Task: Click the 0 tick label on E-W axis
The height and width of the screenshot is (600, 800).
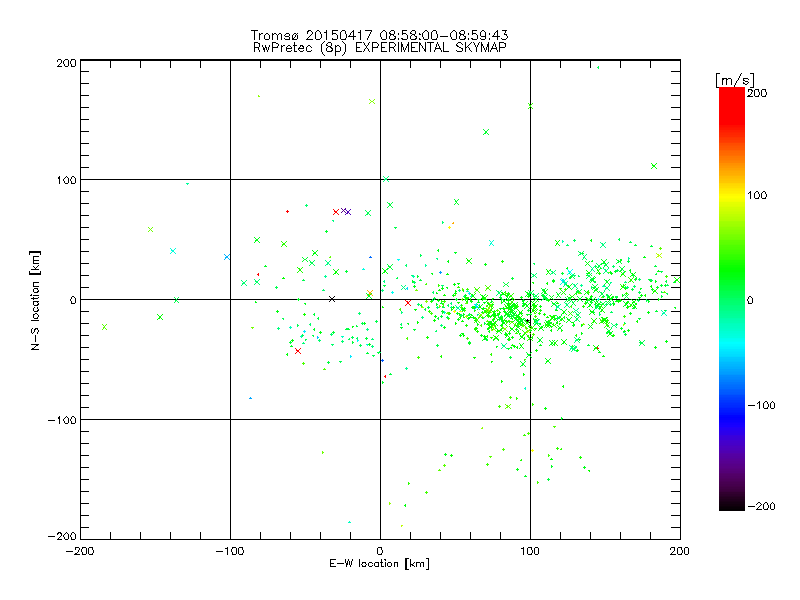Action: coord(380,551)
